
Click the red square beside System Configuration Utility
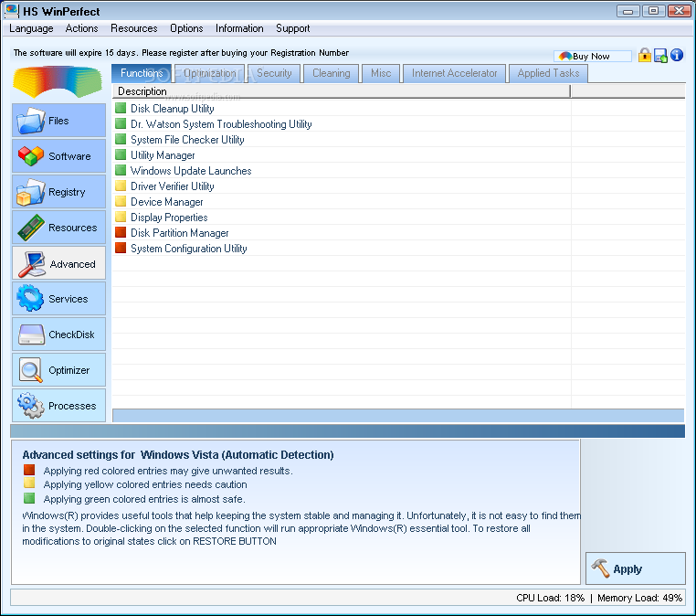point(121,248)
